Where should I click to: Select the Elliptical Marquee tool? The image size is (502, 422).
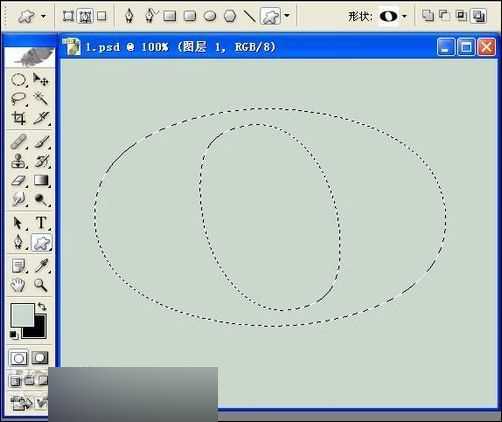[x=18, y=80]
